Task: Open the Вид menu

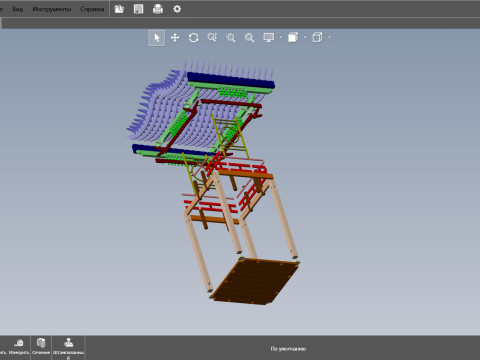Action: (x=18, y=9)
